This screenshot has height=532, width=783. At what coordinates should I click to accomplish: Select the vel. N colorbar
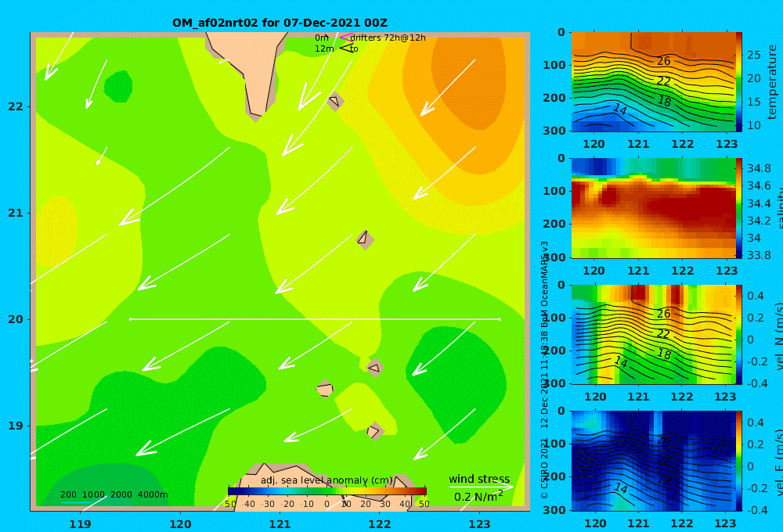738,334
